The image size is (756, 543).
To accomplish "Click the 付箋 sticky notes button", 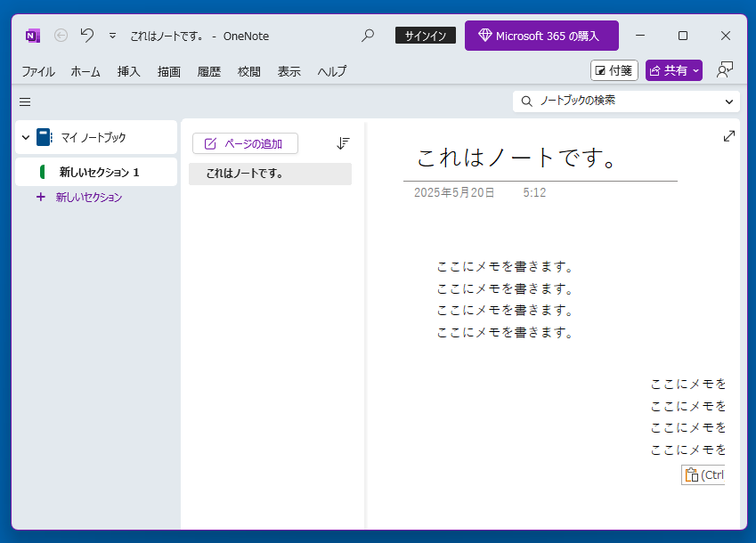I will pos(614,70).
